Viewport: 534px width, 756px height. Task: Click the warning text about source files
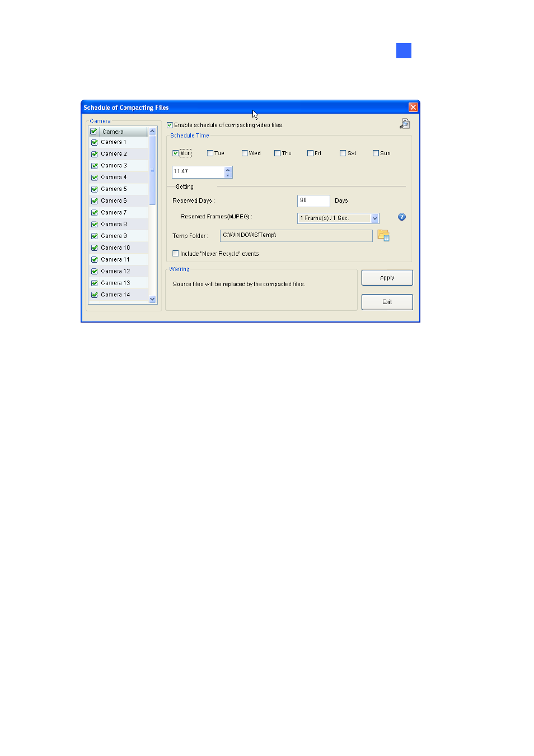pos(239,284)
